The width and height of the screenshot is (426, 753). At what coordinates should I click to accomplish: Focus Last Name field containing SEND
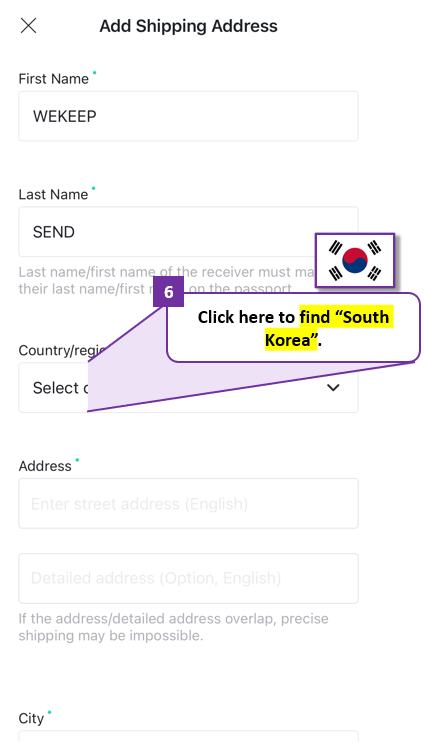pyautogui.click(x=188, y=232)
